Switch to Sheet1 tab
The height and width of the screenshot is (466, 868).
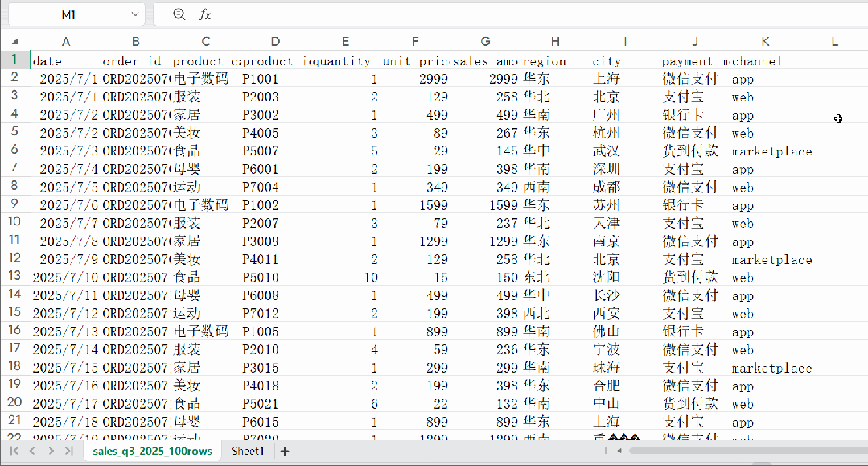pos(248,451)
